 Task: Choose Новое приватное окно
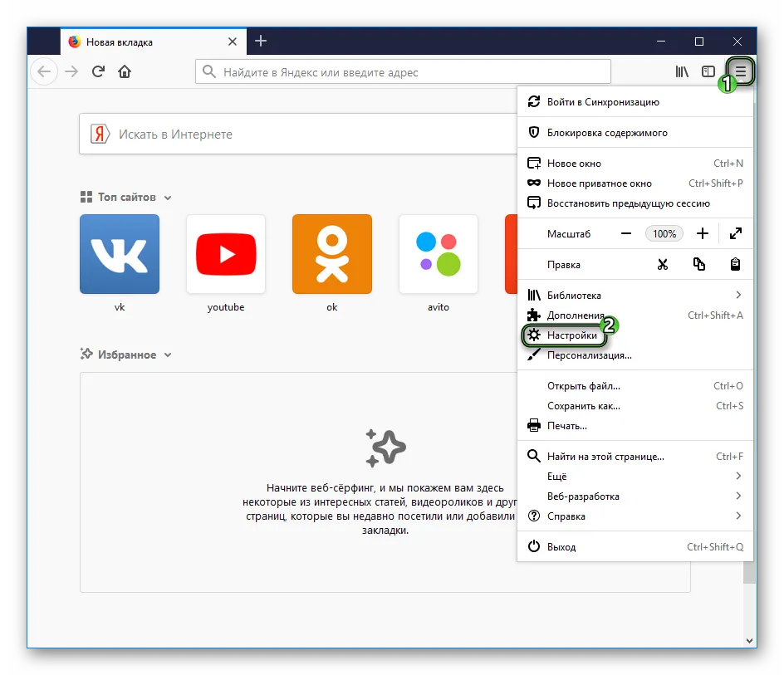point(635,183)
